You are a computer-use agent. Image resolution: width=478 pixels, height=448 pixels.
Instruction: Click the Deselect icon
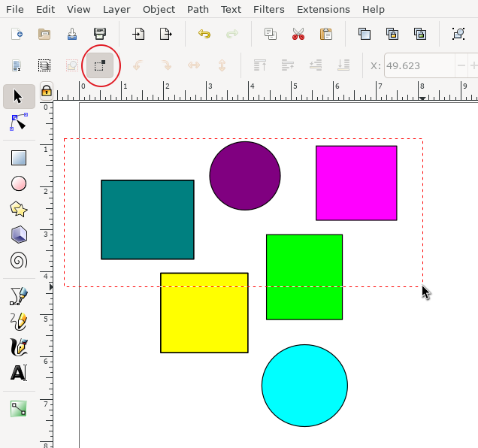(x=72, y=65)
